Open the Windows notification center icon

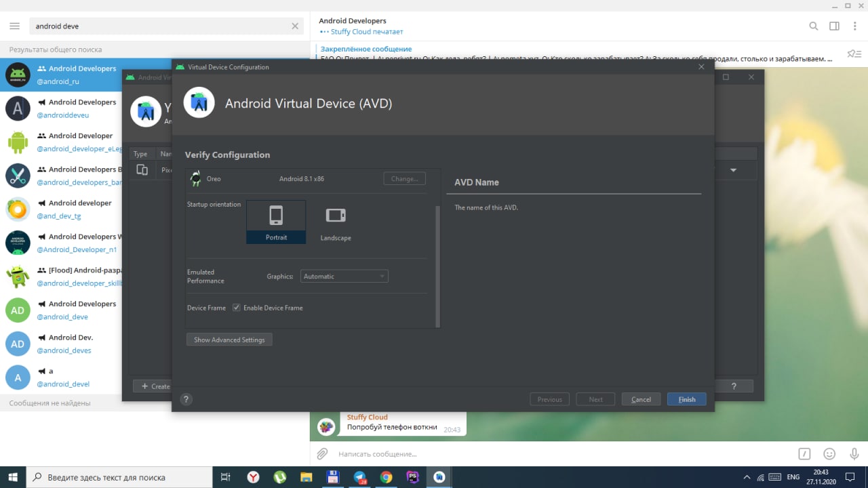click(850, 477)
